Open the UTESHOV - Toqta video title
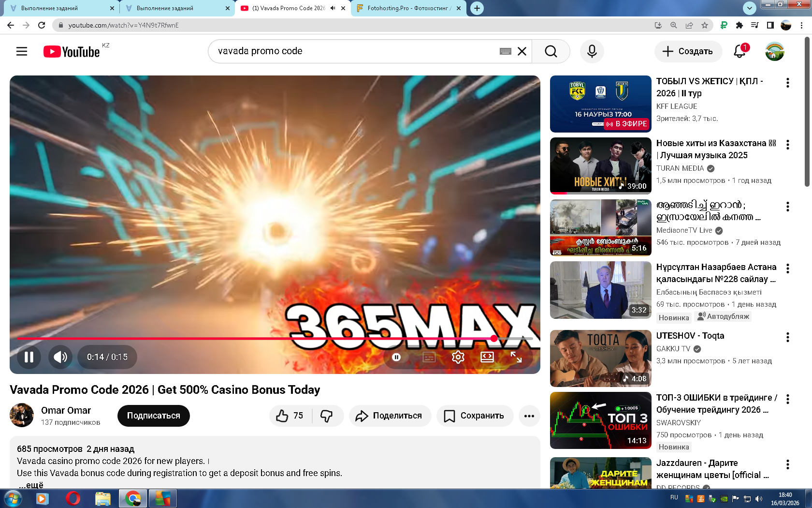This screenshot has width=812, height=508. tap(690, 336)
